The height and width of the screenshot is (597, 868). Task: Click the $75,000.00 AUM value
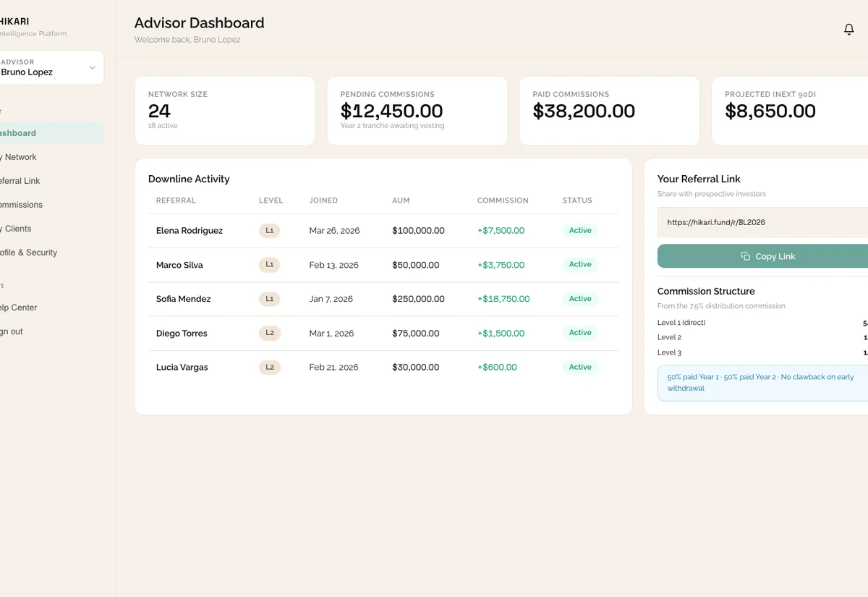click(415, 334)
